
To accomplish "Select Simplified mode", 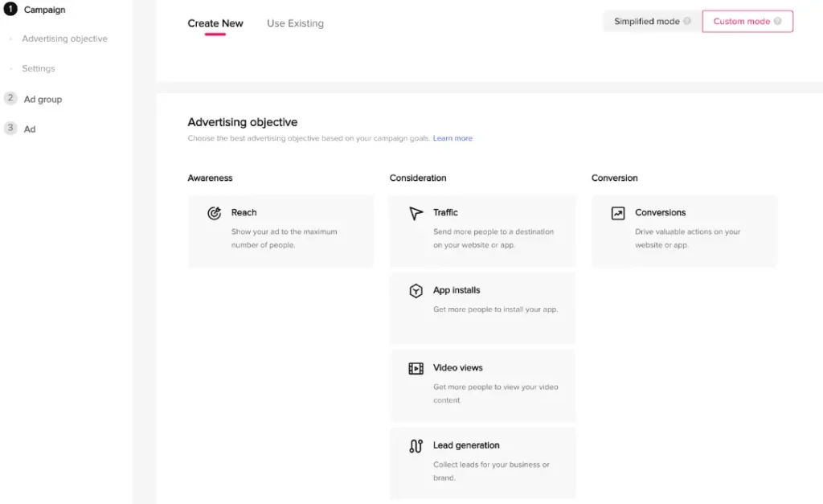I will click(x=652, y=22).
